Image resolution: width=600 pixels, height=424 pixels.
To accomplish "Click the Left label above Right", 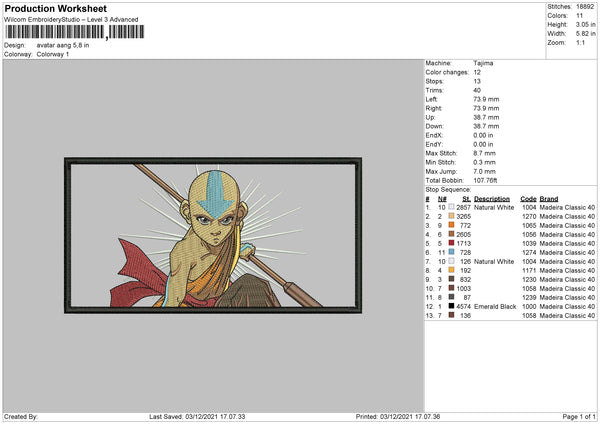I will click(431, 99).
